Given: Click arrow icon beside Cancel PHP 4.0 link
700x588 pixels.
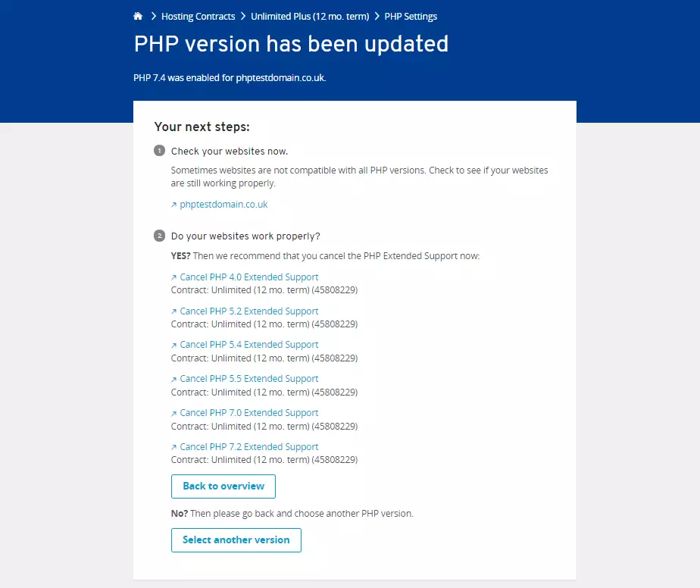Looking at the screenshot, I should coord(174,277).
